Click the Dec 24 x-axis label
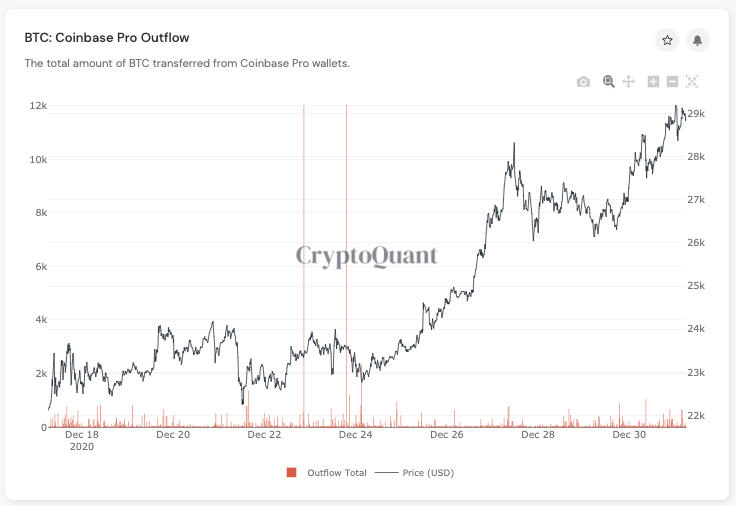The width and height of the screenshot is (736, 506). tap(356, 435)
